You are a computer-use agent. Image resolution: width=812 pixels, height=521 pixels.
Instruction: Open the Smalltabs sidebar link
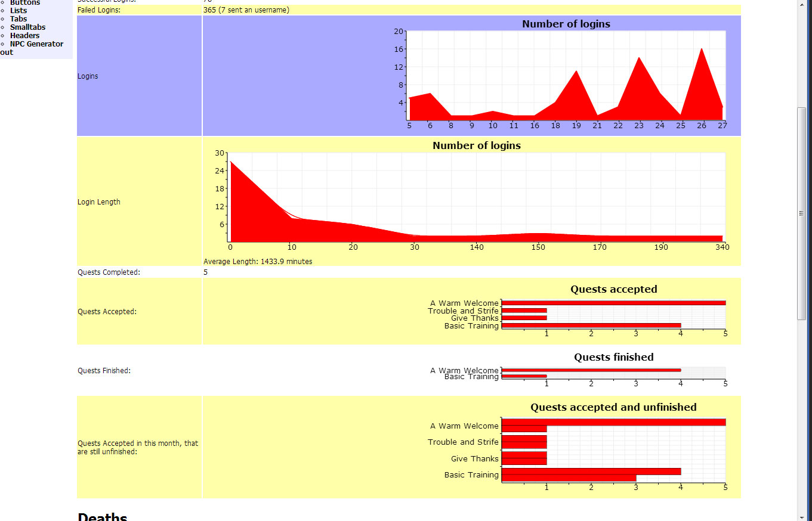[27, 27]
